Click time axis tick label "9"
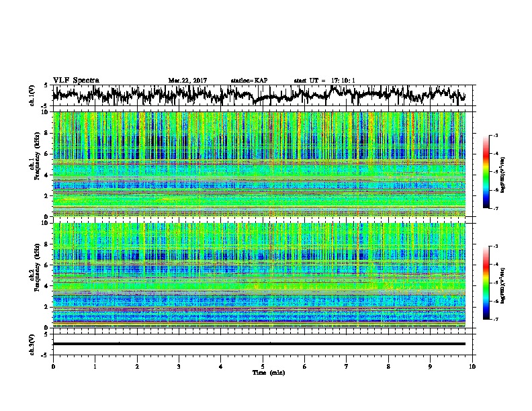 (x=430, y=367)
